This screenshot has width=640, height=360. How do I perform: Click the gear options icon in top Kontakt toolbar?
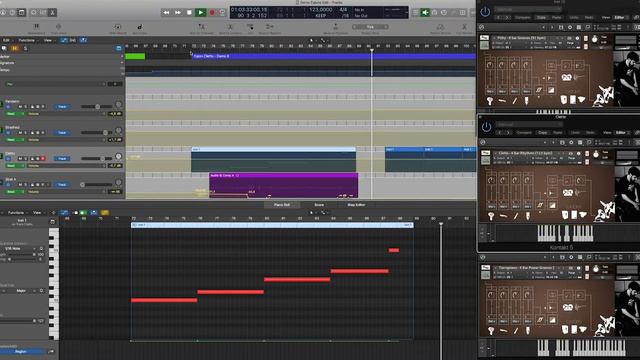click(570, 27)
